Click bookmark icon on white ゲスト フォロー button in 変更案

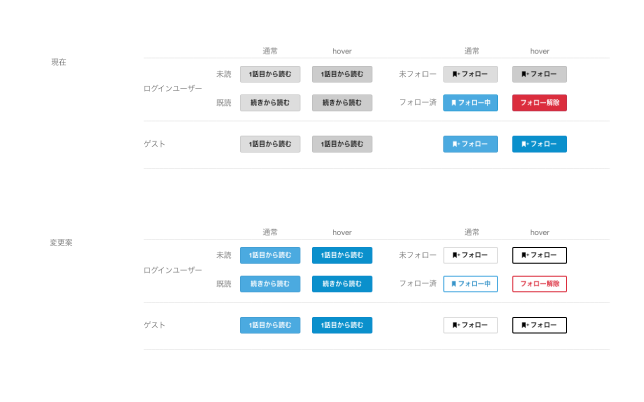pos(455,325)
